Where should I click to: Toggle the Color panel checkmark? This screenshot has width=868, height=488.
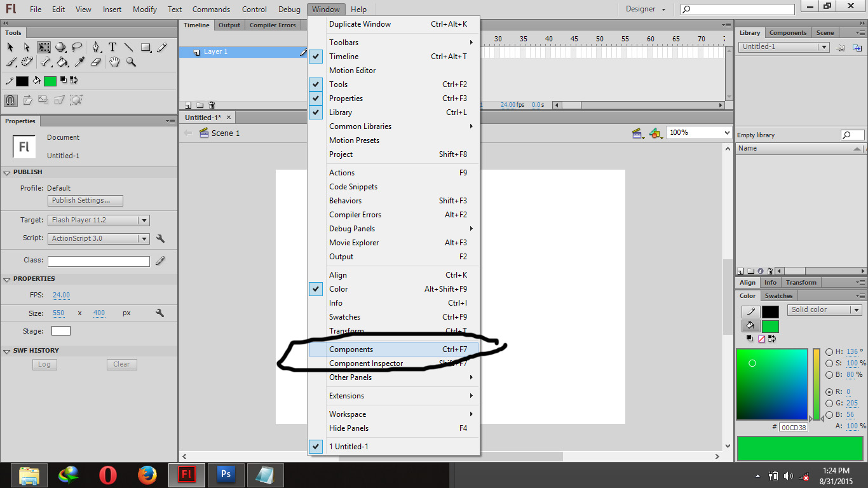(316, 289)
